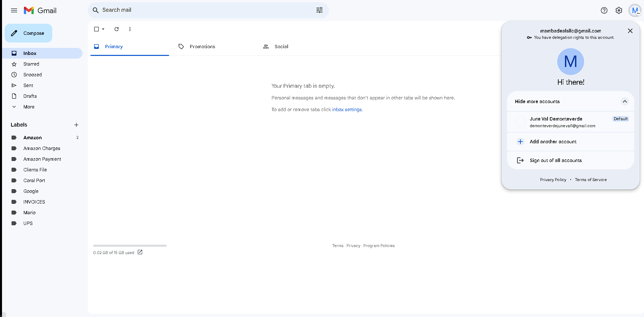Click the Social people icon

coord(266,47)
